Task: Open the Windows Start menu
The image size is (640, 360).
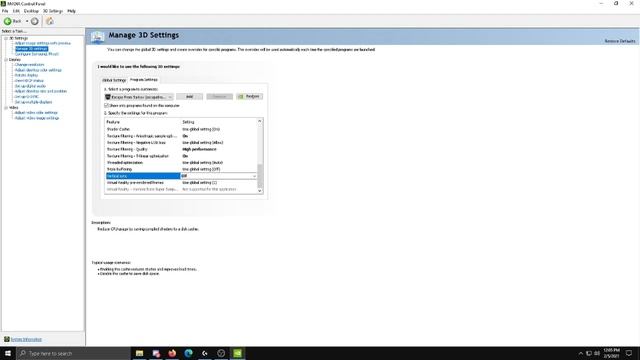Action: (x=8, y=353)
